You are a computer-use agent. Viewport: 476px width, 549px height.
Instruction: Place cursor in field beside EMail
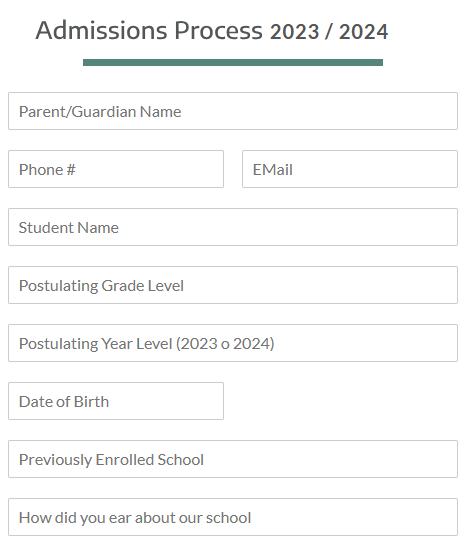(x=116, y=169)
